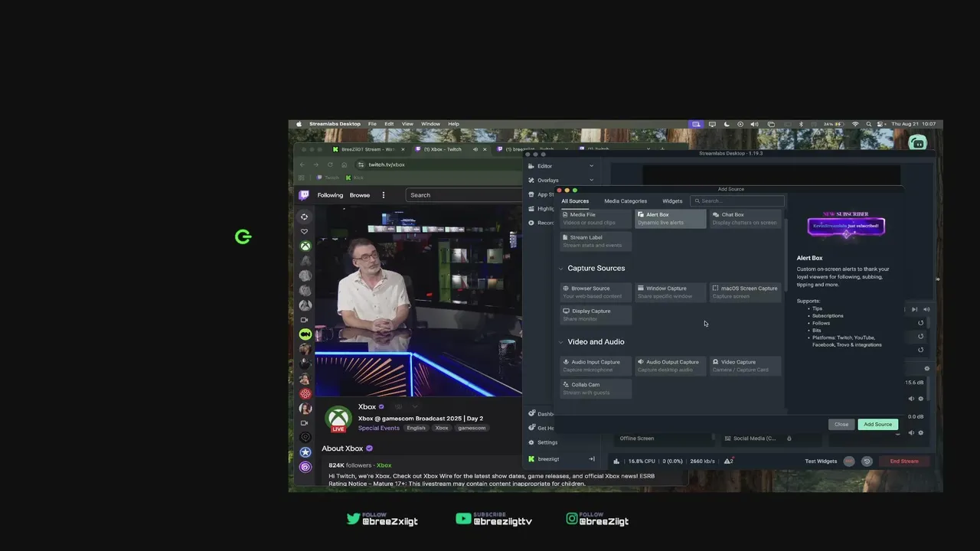
Task: Click the End Stream button
Action: [904, 461]
